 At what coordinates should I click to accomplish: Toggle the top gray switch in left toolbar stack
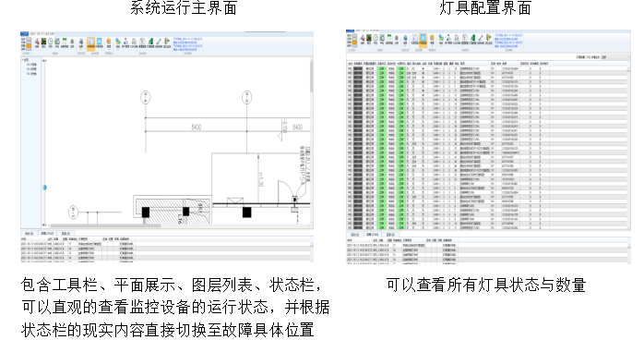tap(29, 39)
